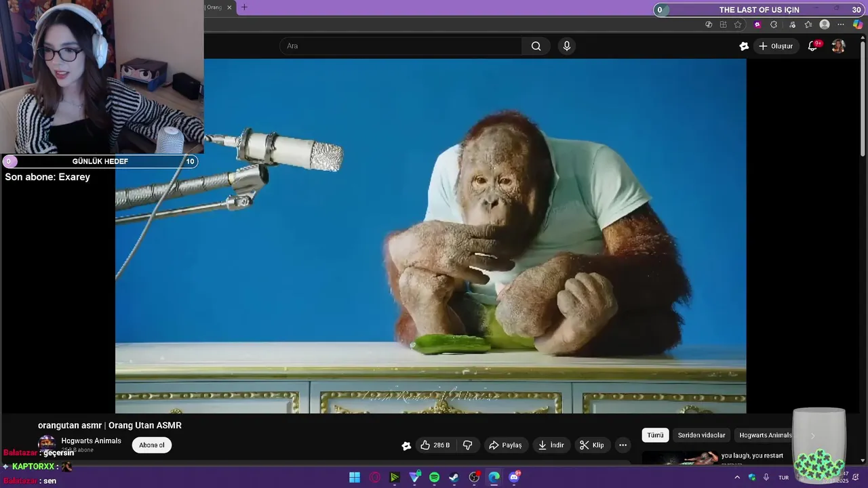Show hidden system tray icons chevron

click(x=737, y=477)
